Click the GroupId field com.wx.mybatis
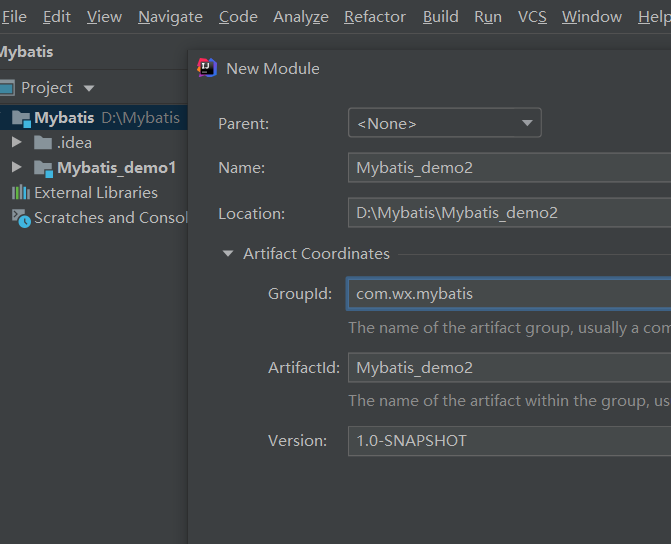The height and width of the screenshot is (544, 671). (x=510, y=294)
